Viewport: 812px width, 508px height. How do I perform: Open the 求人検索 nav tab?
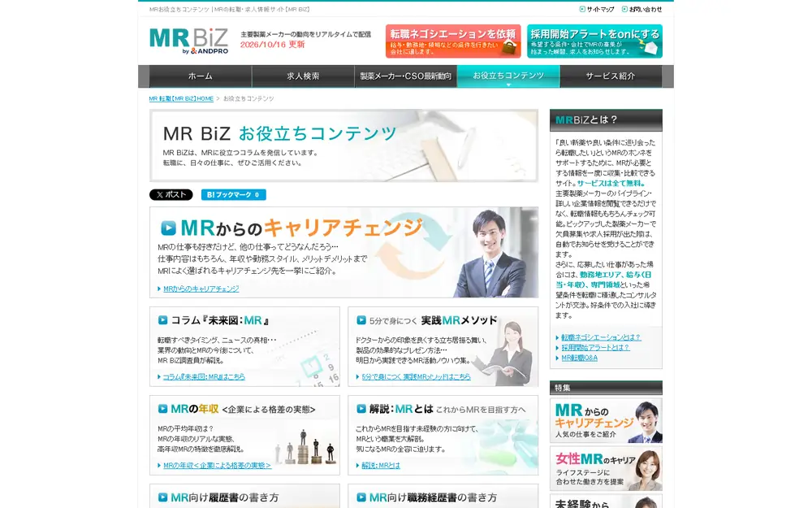303,76
